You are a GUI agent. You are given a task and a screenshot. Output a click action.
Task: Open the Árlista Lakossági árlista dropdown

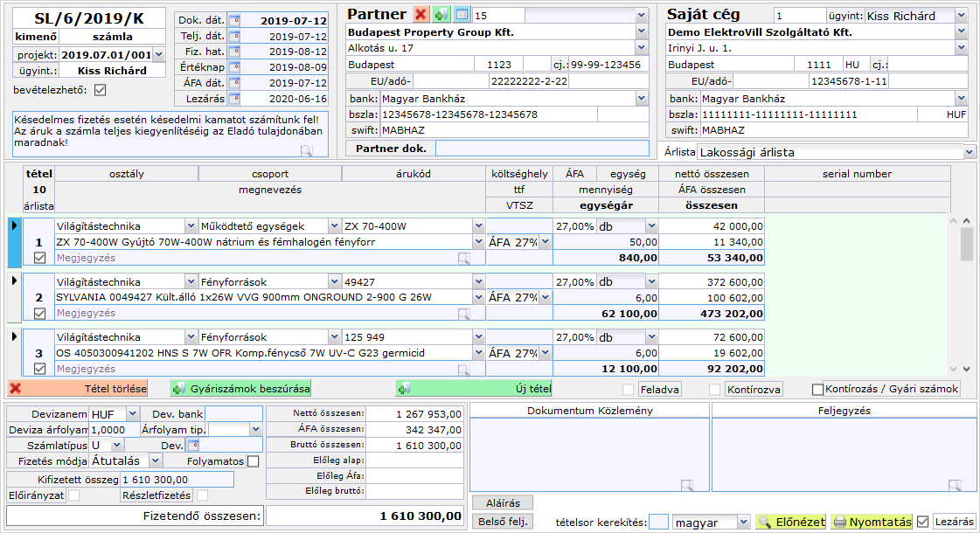(969, 152)
